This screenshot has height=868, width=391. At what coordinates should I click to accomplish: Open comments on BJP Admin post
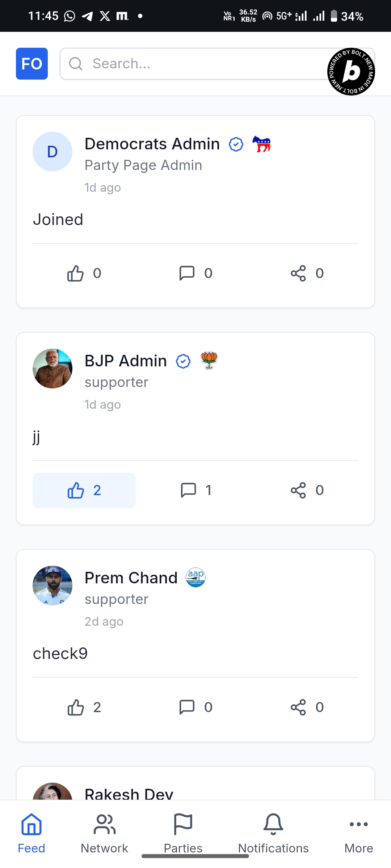click(195, 490)
